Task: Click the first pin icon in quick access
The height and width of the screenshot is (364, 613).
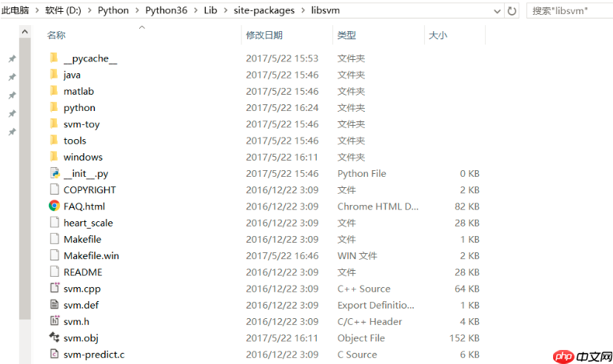Action: point(12,58)
